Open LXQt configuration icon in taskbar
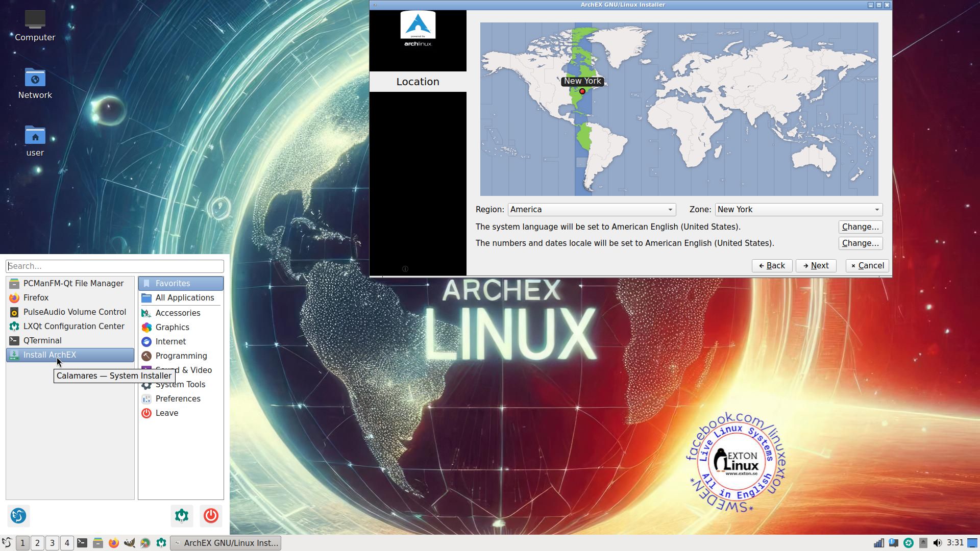 (x=161, y=543)
